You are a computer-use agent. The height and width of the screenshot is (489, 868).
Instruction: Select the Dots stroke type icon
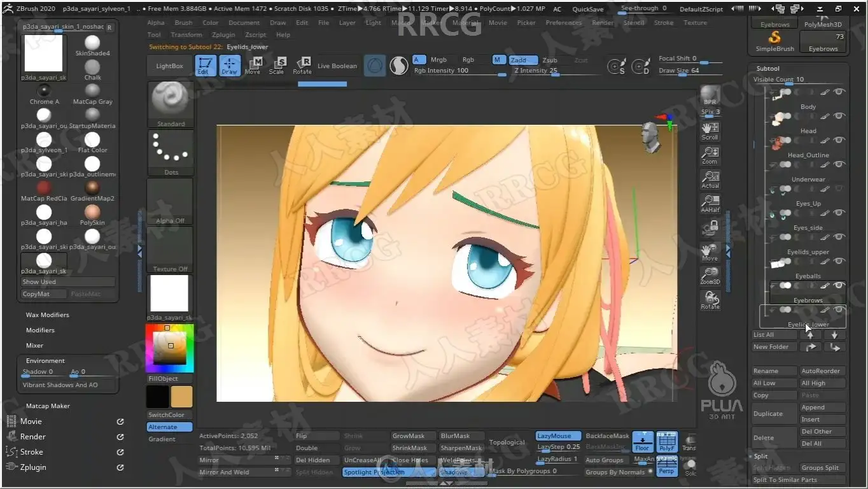171,153
